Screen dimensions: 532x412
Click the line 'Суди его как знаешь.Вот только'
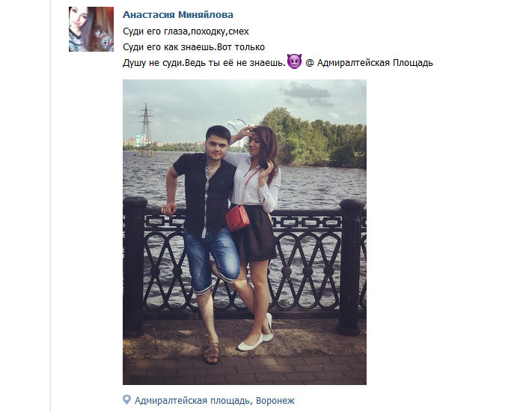click(194, 47)
